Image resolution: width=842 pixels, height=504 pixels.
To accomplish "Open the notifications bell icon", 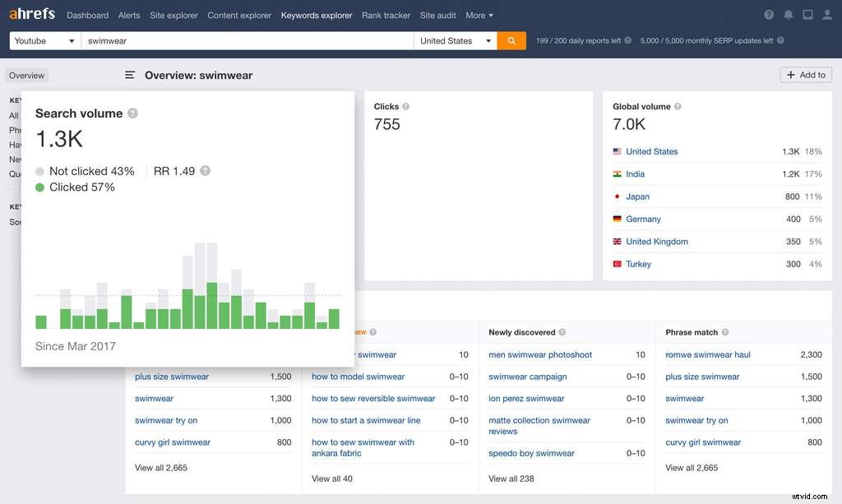I will [788, 14].
